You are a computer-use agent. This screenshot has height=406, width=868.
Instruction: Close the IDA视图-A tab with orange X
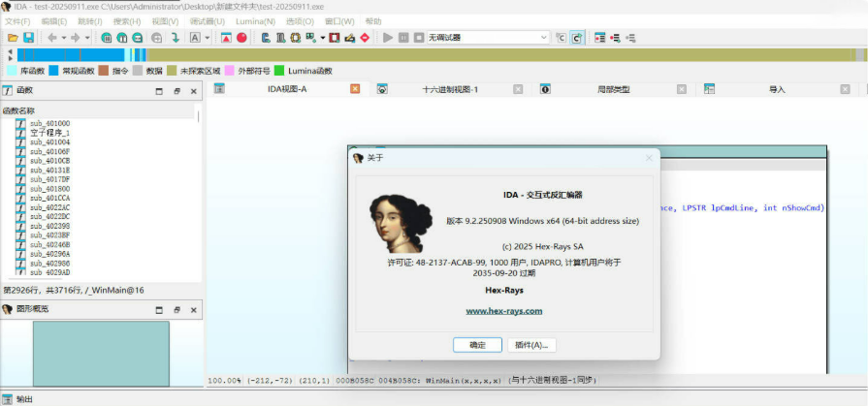pos(355,89)
